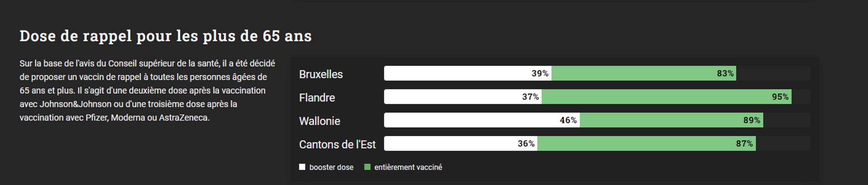Click the paragraph about Conseil supérieur de la santé

coord(147,90)
